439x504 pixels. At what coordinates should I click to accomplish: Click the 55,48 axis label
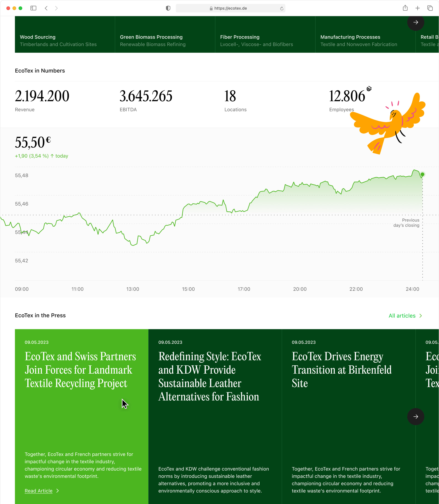[x=21, y=175]
